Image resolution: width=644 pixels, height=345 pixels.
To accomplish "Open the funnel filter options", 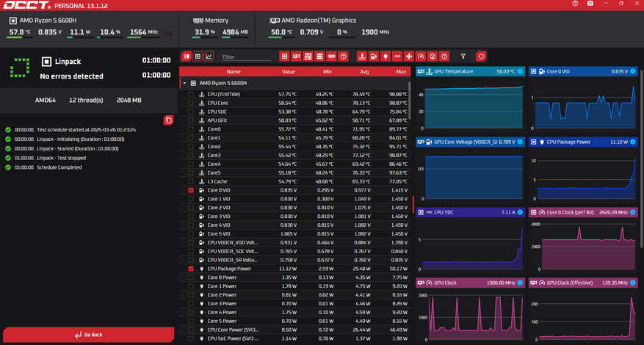I will pos(463,57).
